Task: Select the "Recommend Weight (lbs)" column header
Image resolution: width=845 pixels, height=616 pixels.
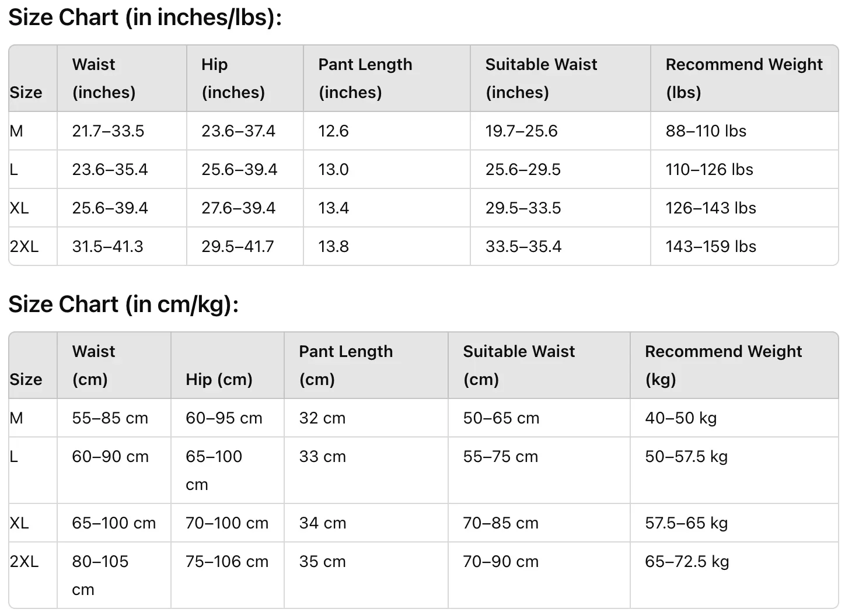Action: (743, 78)
